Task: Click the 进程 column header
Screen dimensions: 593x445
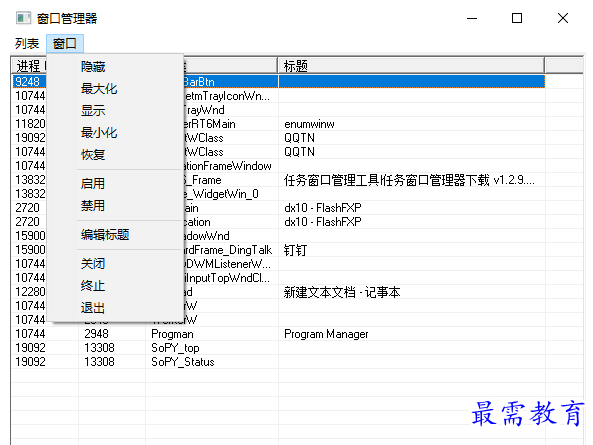Action: 29,66
